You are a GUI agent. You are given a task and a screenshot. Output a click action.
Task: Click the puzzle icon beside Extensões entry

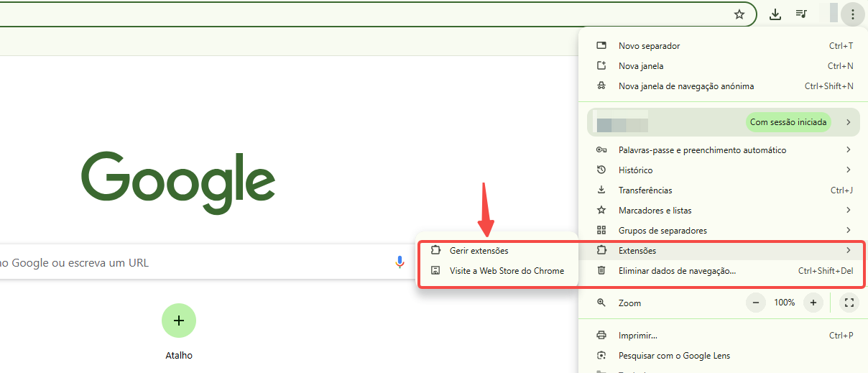(601, 250)
